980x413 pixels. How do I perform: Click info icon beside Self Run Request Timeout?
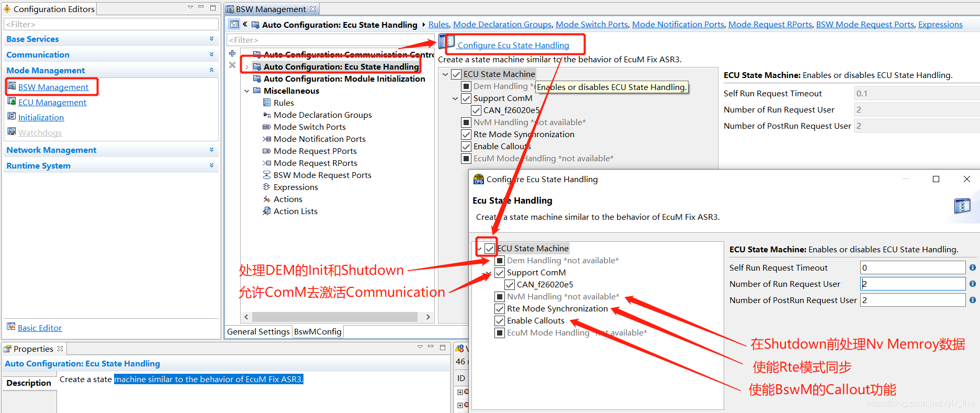coord(973,267)
